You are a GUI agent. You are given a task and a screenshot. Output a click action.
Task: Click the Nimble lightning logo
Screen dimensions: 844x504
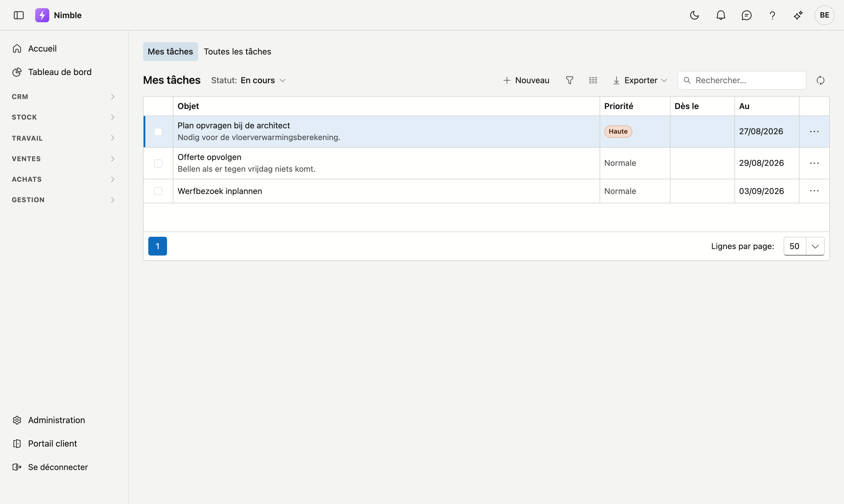(x=42, y=15)
